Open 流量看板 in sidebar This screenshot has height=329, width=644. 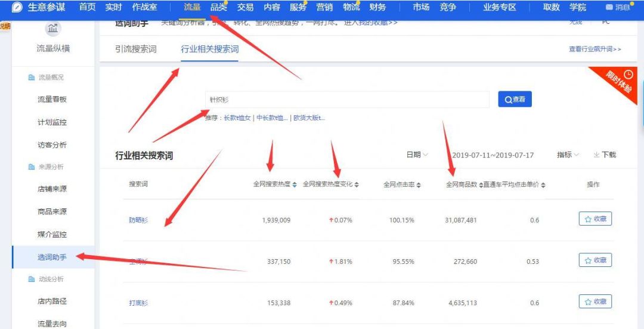point(52,99)
